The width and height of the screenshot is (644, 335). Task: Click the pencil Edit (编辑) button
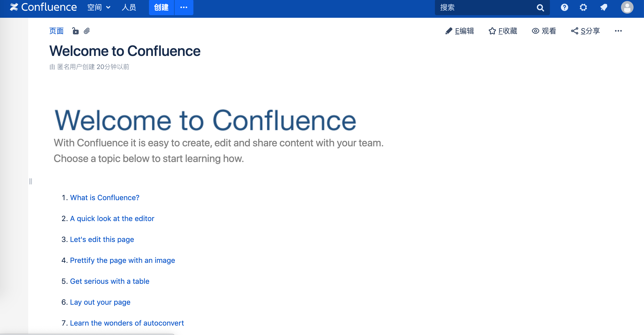[459, 31]
